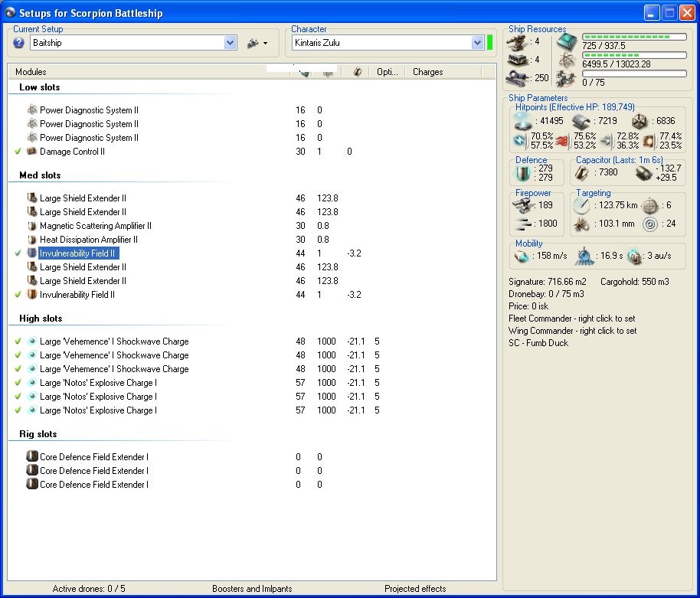Click the calibration icon showing 250
The image size is (700, 598).
click(x=518, y=78)
